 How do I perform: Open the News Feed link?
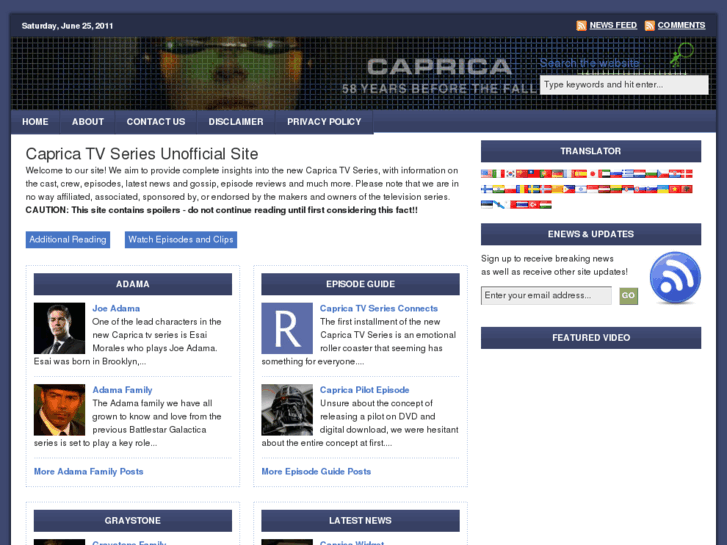613,26
